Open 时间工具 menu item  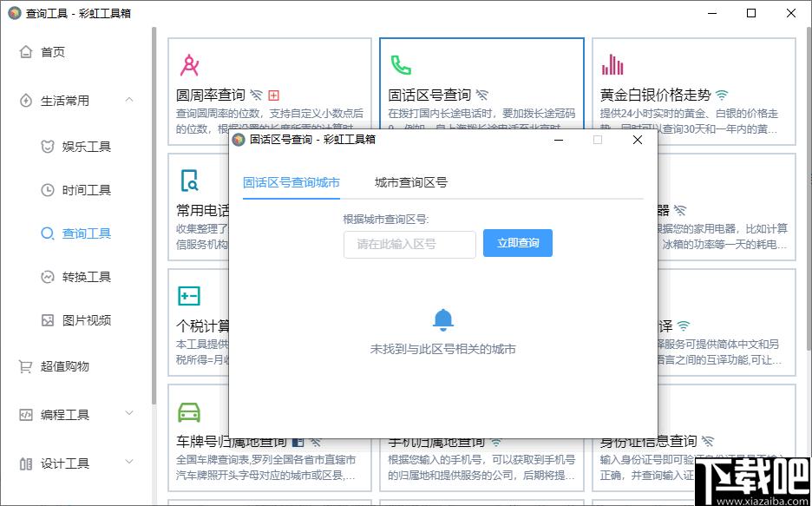coord(87,190)
